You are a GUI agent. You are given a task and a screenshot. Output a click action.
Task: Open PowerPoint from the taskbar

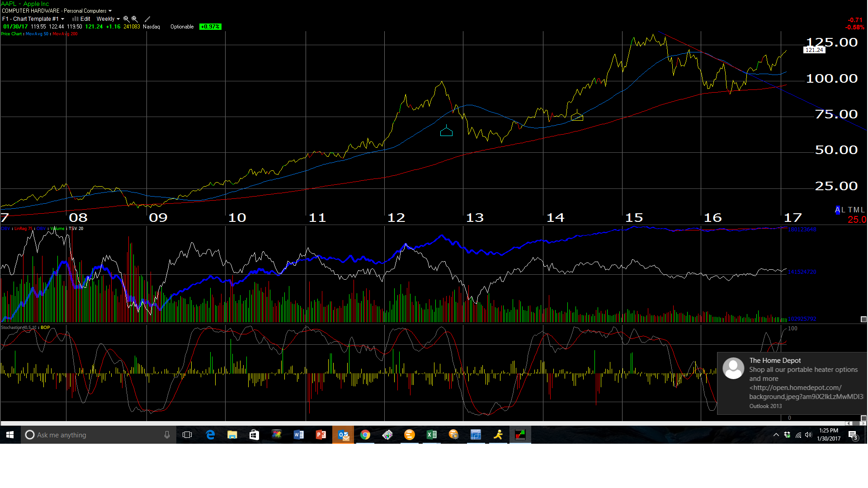pyautogui.click(x=321, y=435)
